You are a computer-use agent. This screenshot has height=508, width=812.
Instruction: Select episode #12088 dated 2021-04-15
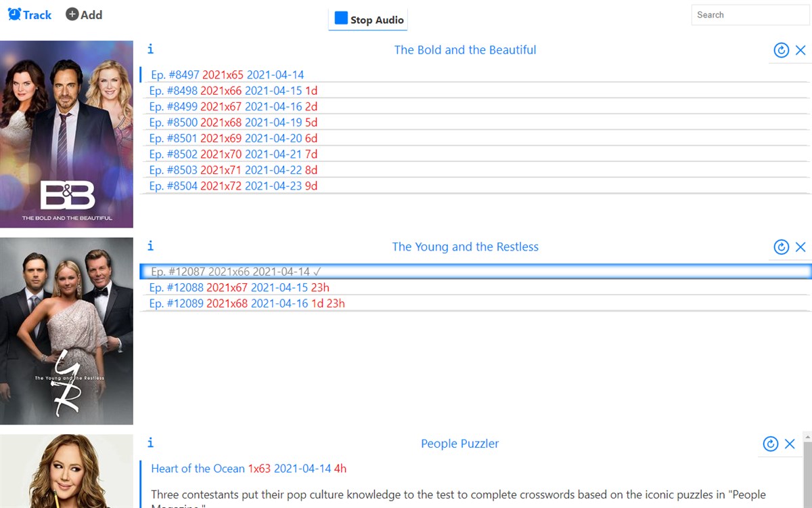475,287
